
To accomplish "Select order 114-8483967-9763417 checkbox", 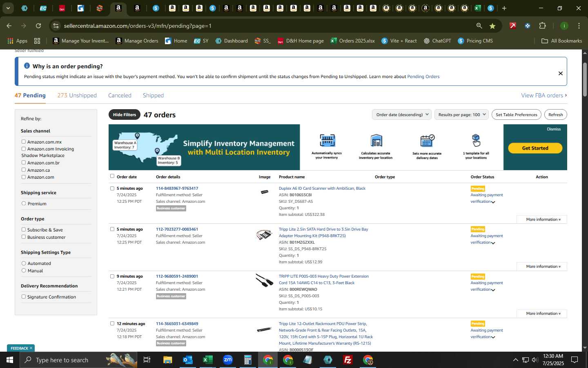I will tap(112, 188).
